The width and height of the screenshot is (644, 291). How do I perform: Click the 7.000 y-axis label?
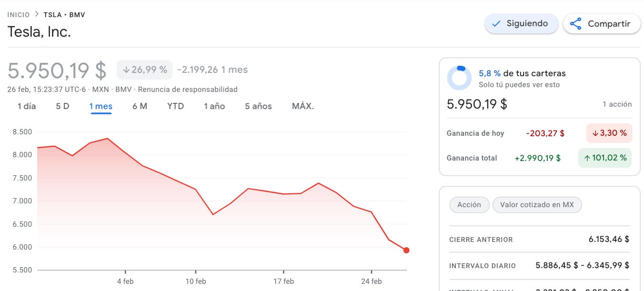[x=22, y=201]
